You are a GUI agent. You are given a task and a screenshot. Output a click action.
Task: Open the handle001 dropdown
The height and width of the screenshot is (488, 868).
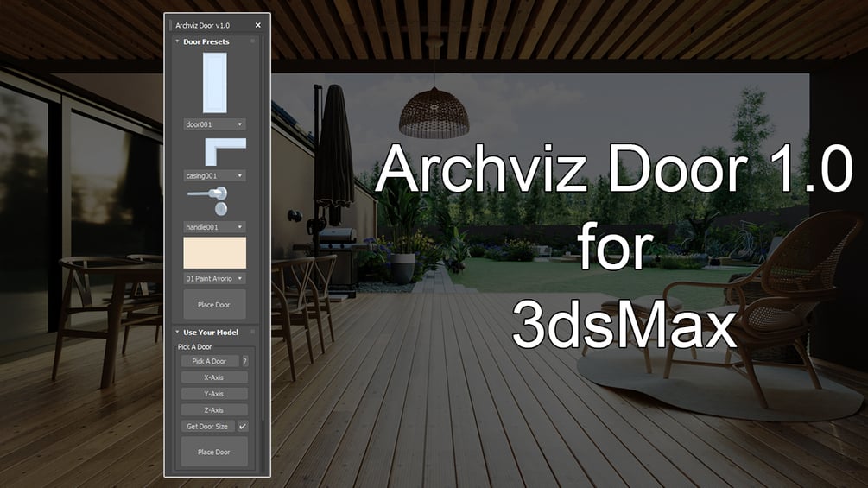214,227
